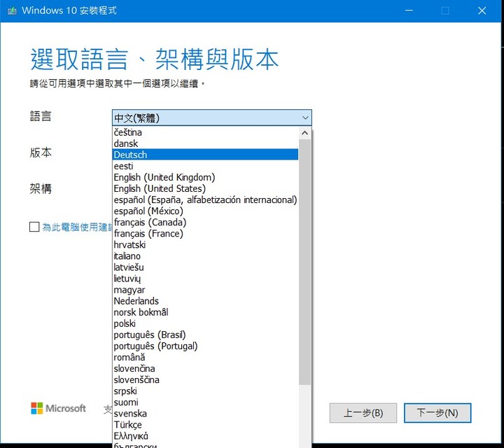Open the 語言 combo box showing 中文(繁體)
Viewport: 504px width, 448px height.
212,118
